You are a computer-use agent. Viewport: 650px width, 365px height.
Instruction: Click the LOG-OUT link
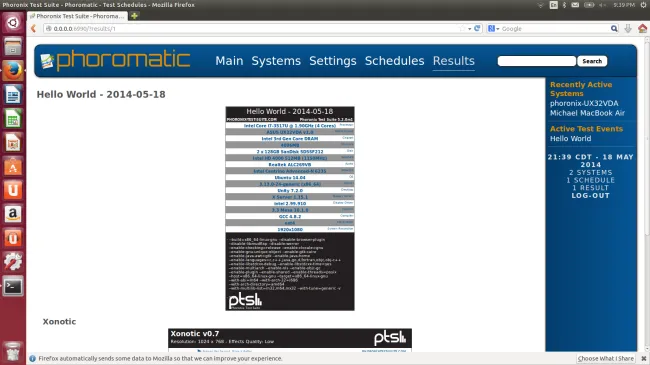click(x=590, y=195)
